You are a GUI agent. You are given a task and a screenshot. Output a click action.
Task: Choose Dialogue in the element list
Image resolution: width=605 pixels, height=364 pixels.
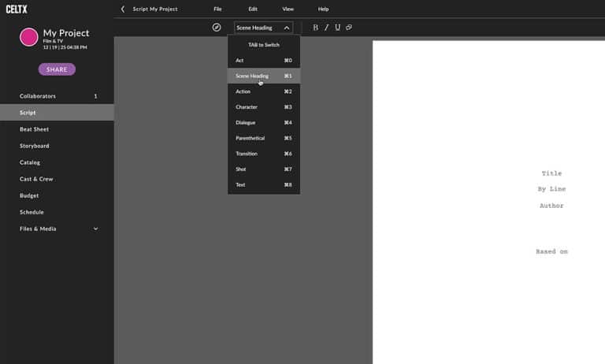(264, 122)
